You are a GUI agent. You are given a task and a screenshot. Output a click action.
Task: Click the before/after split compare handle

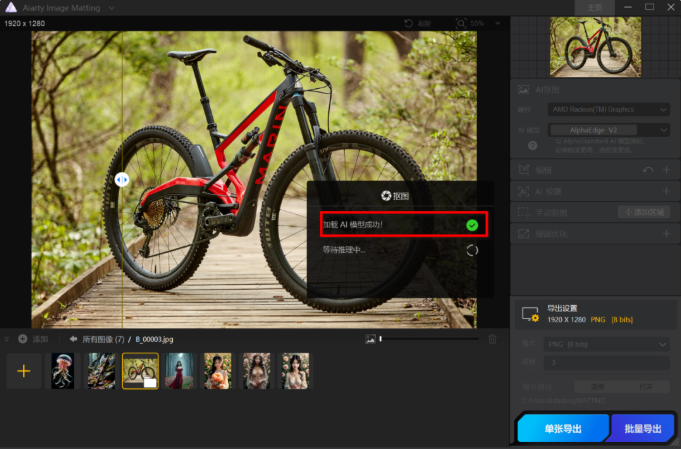pos(122,179)
